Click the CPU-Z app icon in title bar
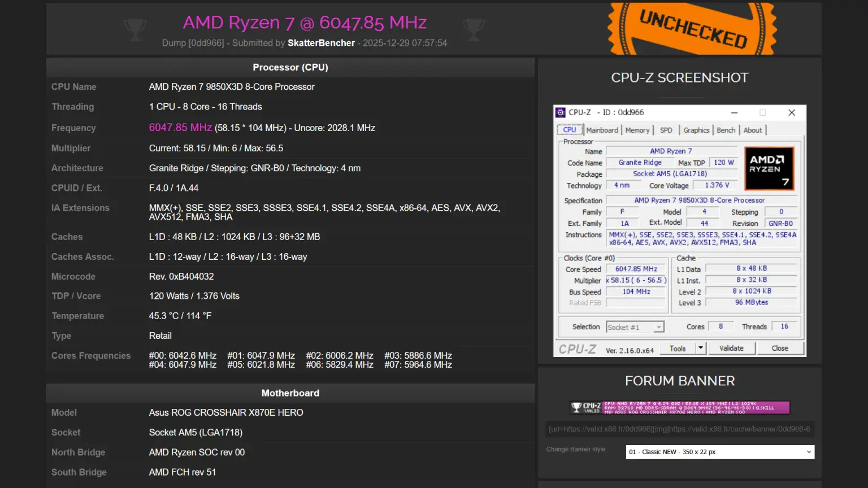Viewport: 868px width, 488px height. point(561,112)
